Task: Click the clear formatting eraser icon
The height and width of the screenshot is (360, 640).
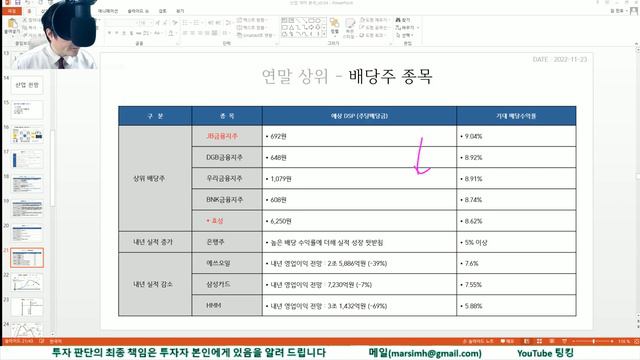Action: [x=175, y=22]
